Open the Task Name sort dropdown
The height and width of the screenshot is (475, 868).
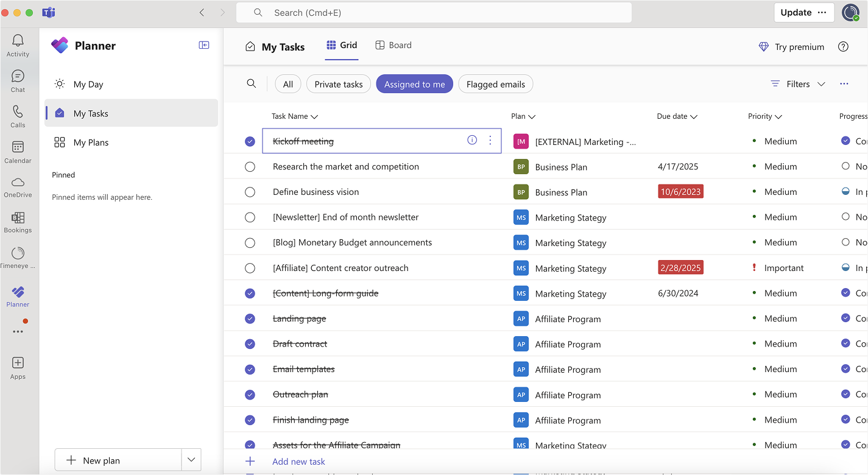[314, 116]
